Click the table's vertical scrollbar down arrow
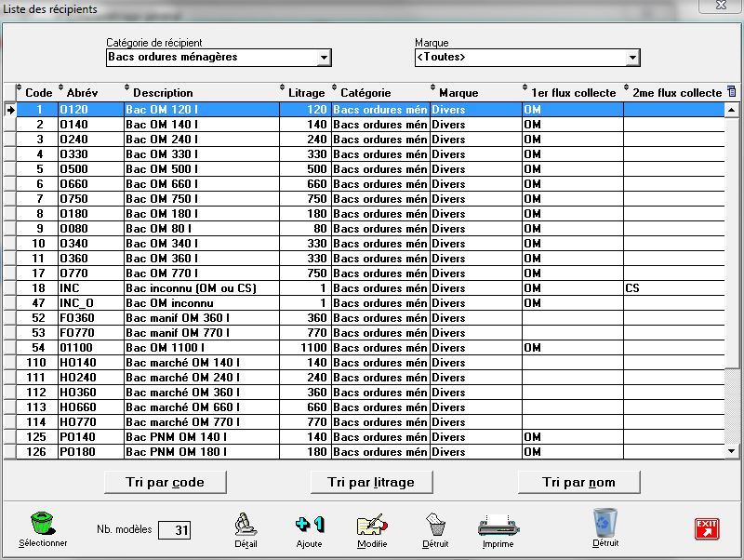This screenshot has height=560, width=744. point(731,451)
